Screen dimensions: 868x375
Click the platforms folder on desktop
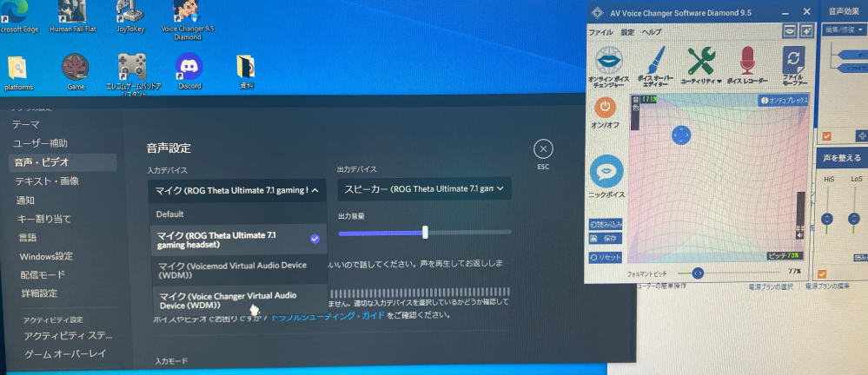pyautogui.click(x=18, y=72)
